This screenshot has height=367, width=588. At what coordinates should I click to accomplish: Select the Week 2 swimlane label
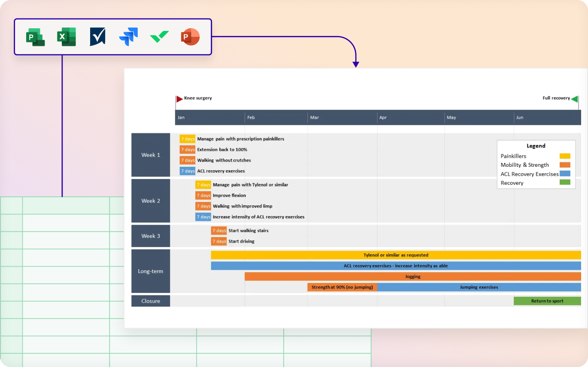click(151, 201)
